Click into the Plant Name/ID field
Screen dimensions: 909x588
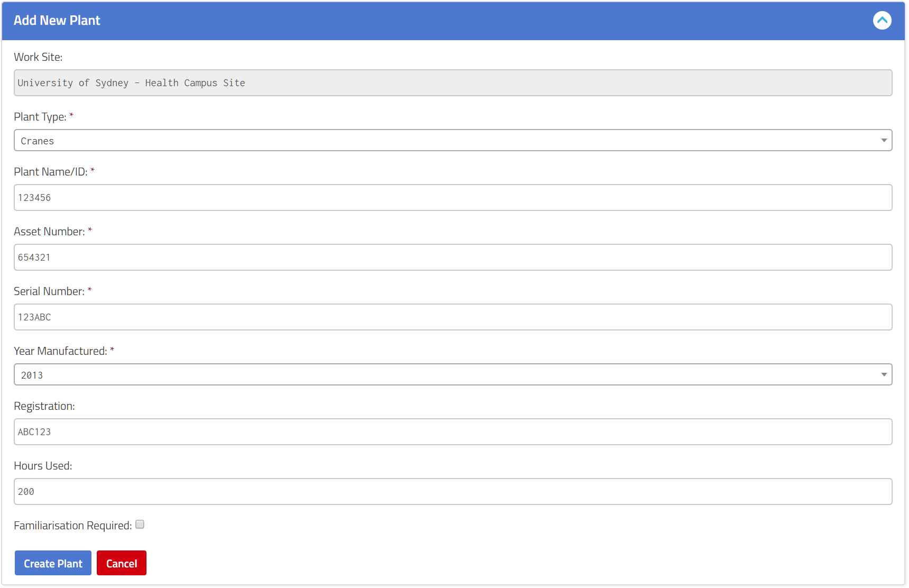pyautogui.click(x=453, y=197)
